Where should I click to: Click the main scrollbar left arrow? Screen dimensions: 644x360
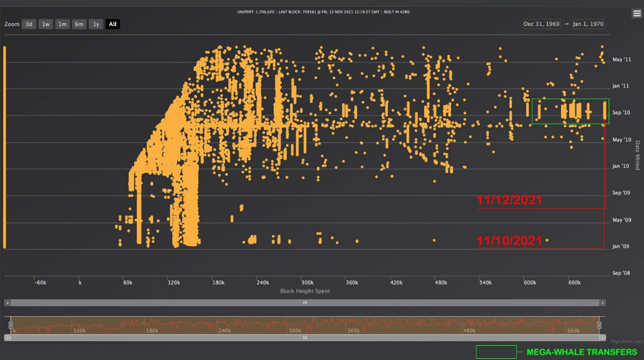pos(7,303)
